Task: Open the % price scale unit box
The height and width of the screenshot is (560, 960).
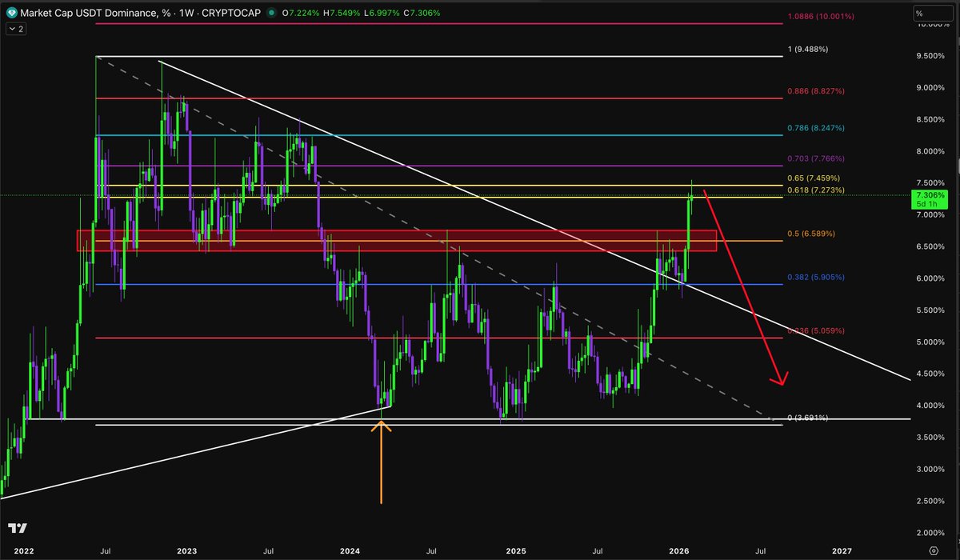Action: (933, 14)
